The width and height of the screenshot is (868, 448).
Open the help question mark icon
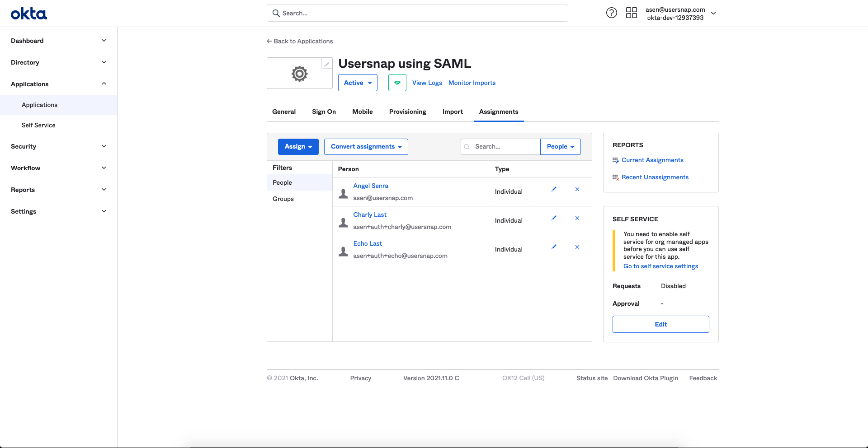click(x=611, y=13)
